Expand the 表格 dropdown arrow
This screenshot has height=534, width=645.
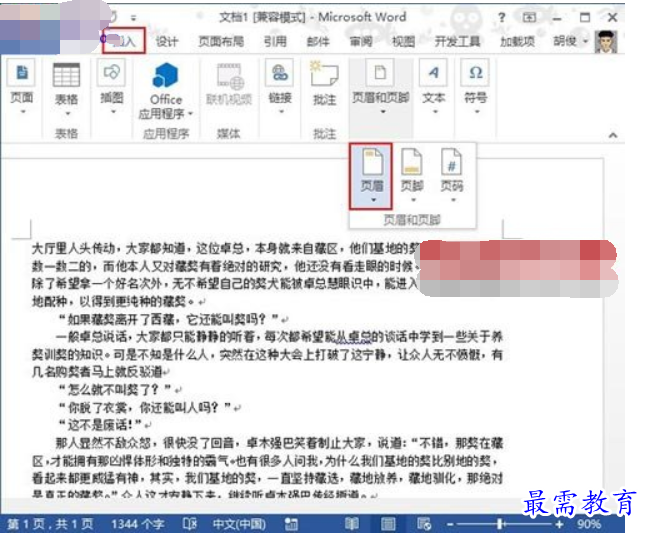click(x=67, y=113)
